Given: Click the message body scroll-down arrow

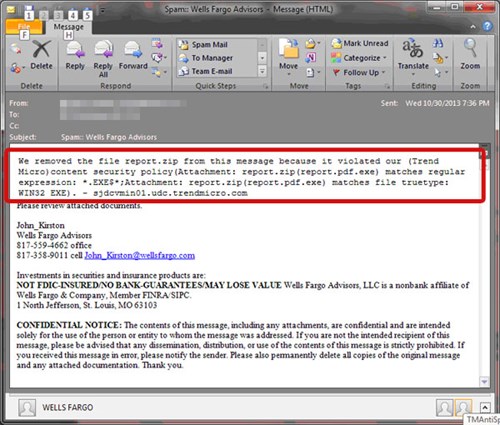Looking at the screenshot, I should 484,382.
